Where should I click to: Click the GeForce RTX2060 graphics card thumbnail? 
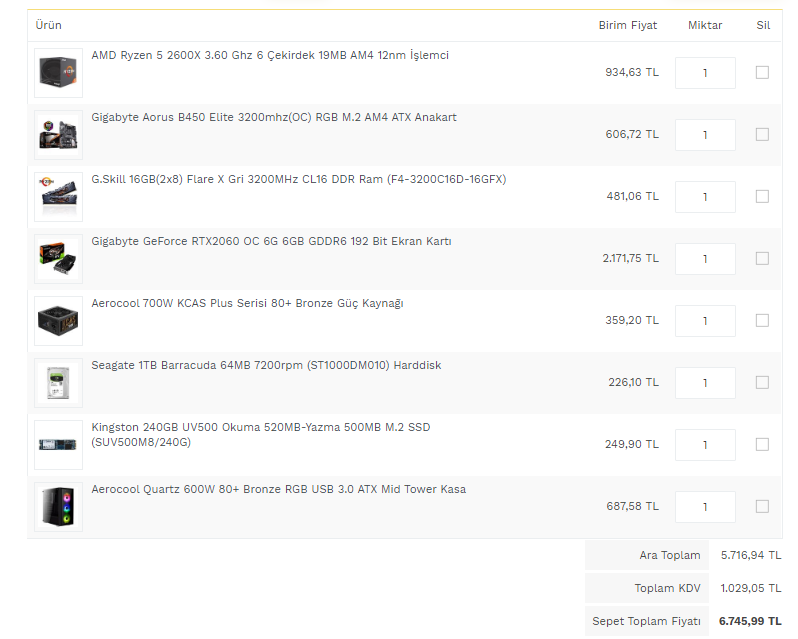coord(58,258)
